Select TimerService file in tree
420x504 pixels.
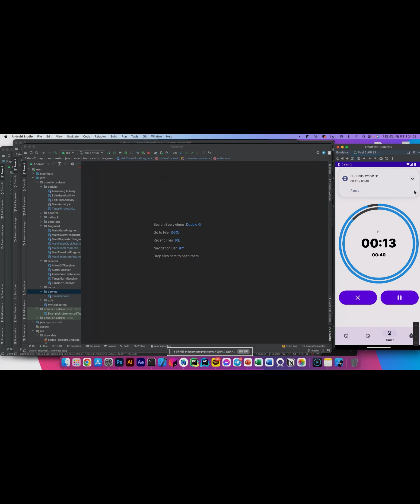tap(58, 296)
